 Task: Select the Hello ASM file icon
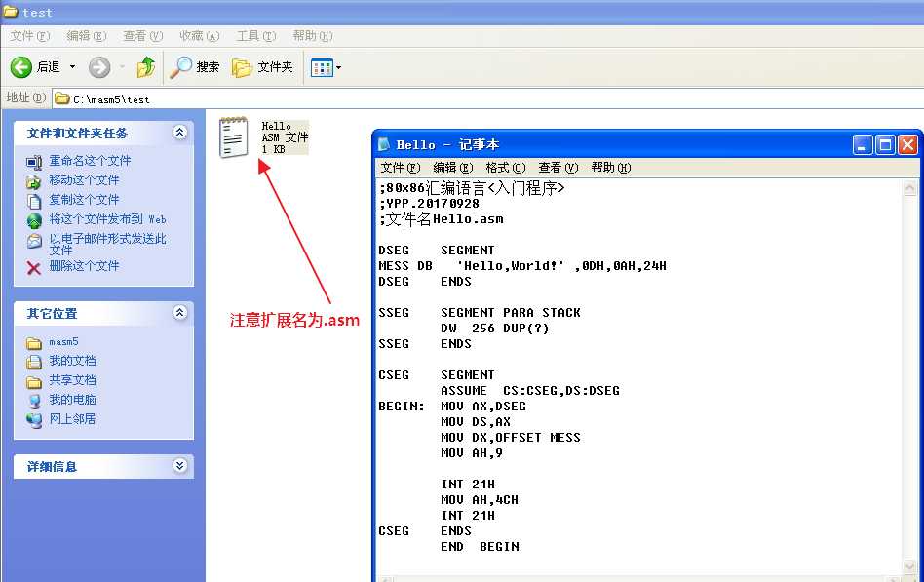pyautogui.click(x=234, y=137)
